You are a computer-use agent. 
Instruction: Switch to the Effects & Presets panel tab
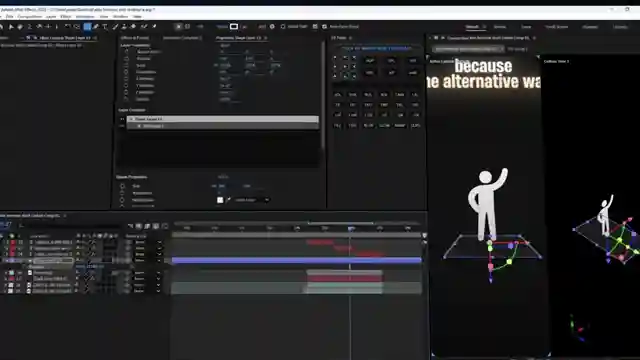[135, 38]
